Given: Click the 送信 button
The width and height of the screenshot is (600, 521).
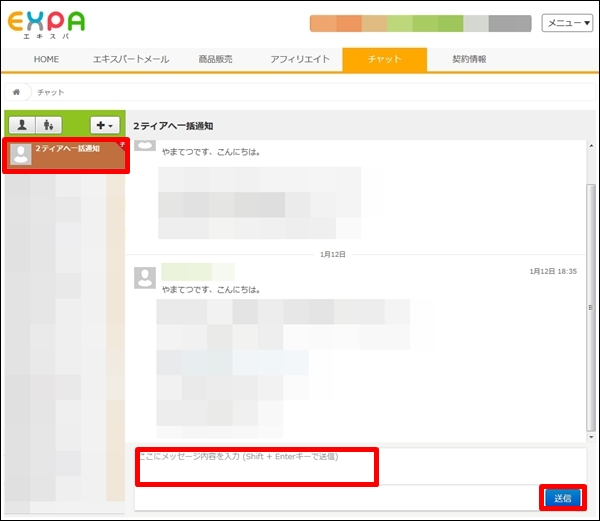Looking at the screenshot, I should (x=562, y=498).
